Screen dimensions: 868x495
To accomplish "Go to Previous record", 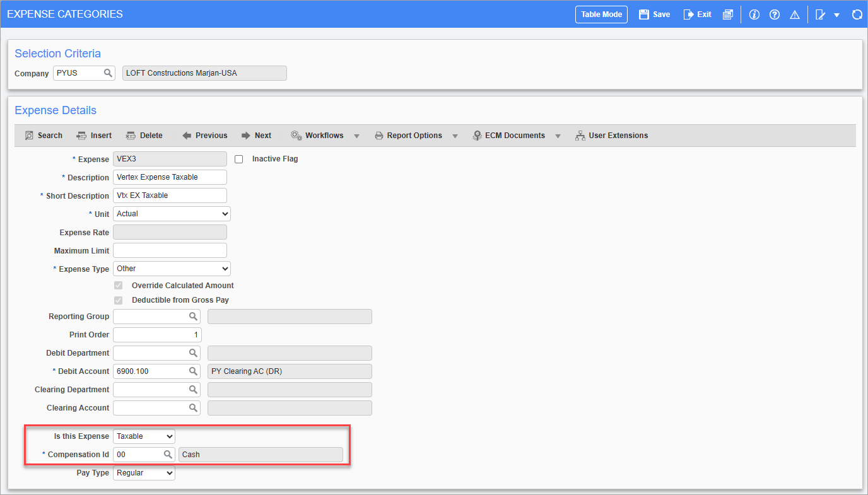I will (x=204, y=136).
